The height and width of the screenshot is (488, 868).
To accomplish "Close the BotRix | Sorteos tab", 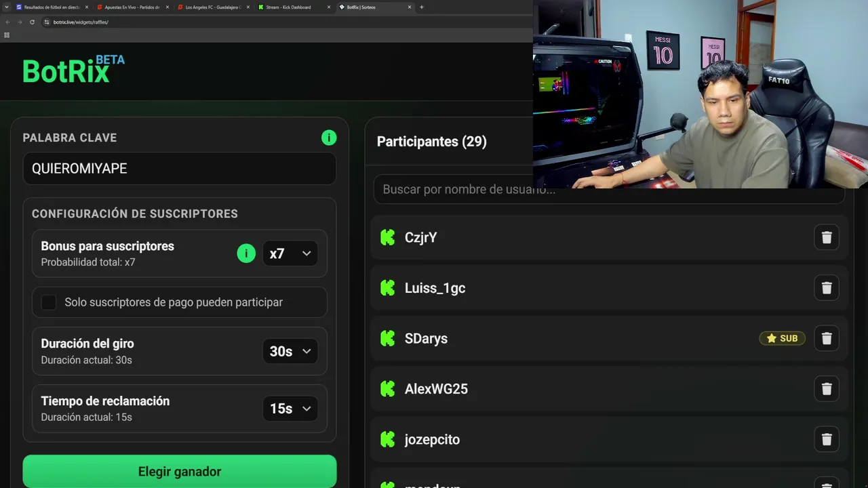I will [x=409, y=7].
